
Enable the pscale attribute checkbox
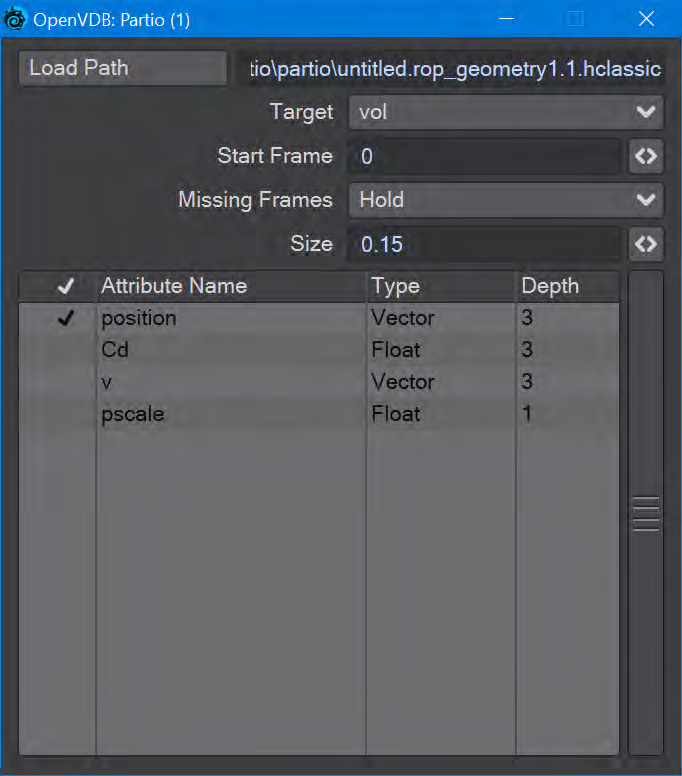66,414
